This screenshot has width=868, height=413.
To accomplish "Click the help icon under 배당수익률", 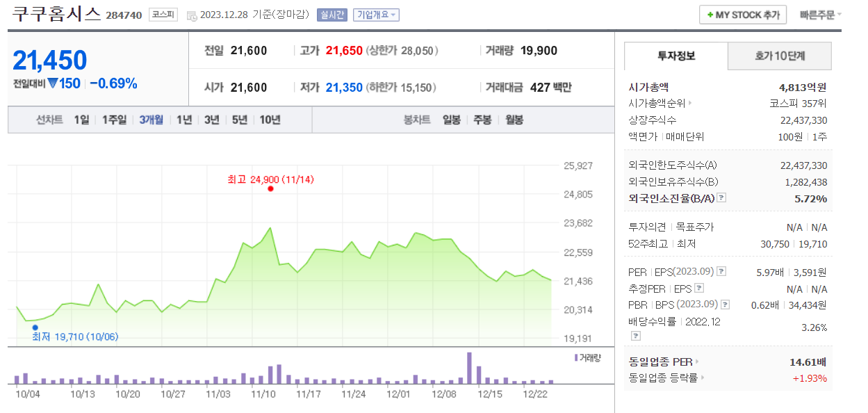I will click(x=635, y=336).
